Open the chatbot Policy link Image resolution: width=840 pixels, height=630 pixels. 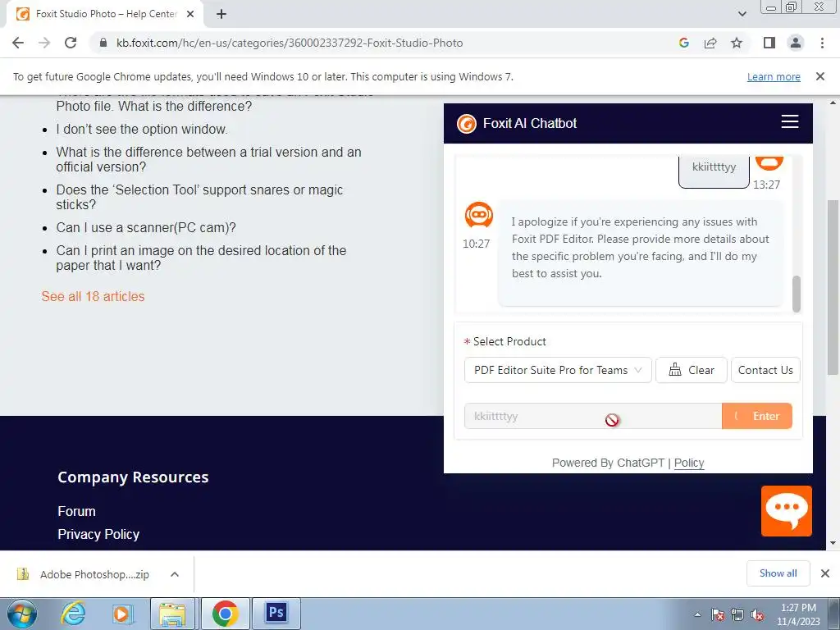point(689,463)
